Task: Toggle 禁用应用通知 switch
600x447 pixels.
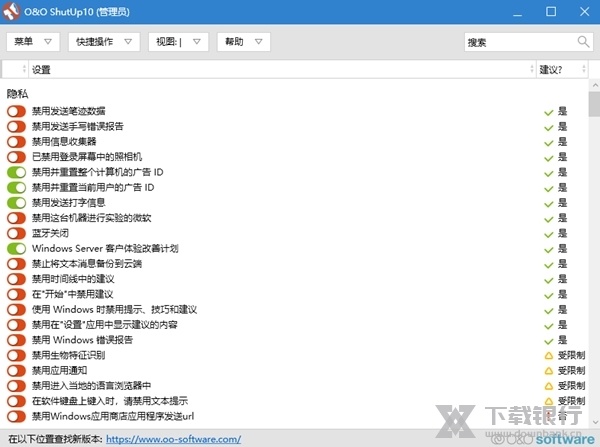Action: (x=16, y=370)
